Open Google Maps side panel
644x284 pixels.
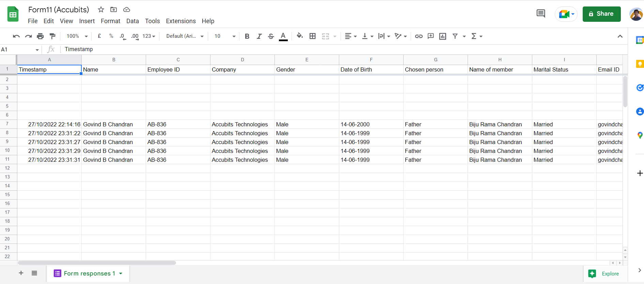[640, 136]
